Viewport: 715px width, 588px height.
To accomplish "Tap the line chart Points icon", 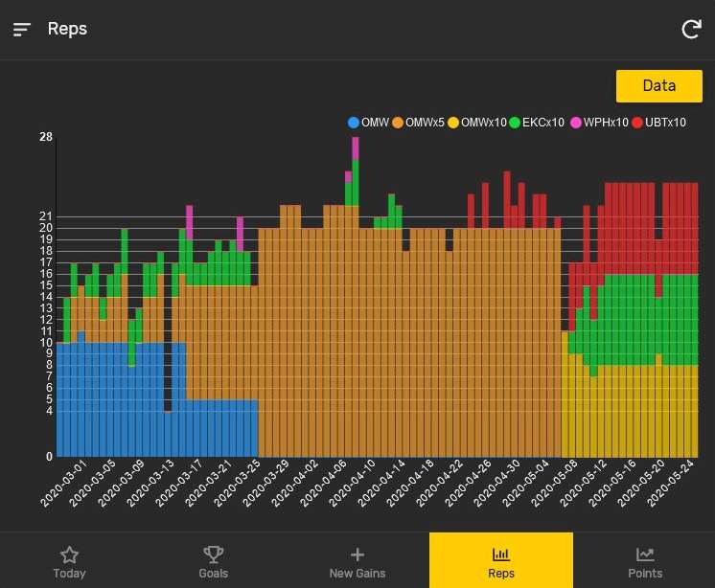I will pyautogui.click(x=645, y=554).
